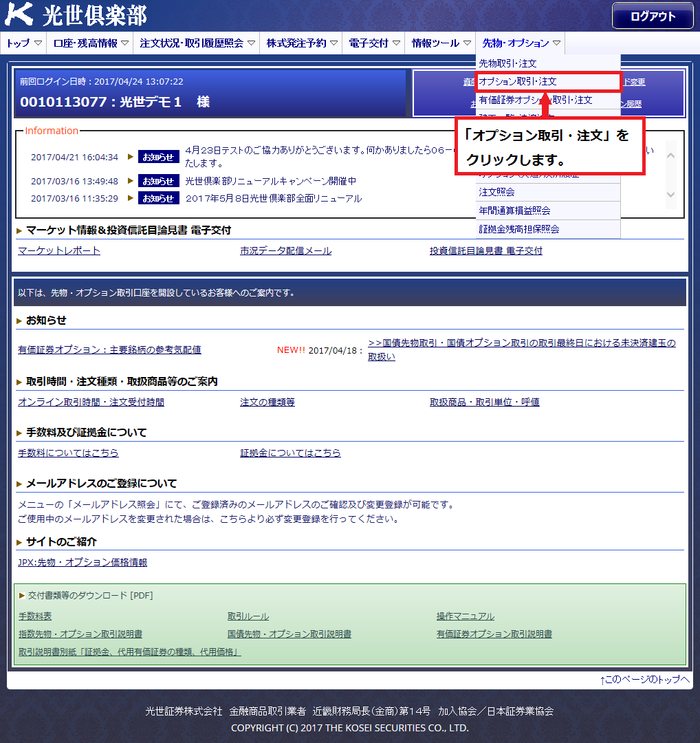Open 取引説明書別紙 証拠金 PDF link

pos(130,652)
